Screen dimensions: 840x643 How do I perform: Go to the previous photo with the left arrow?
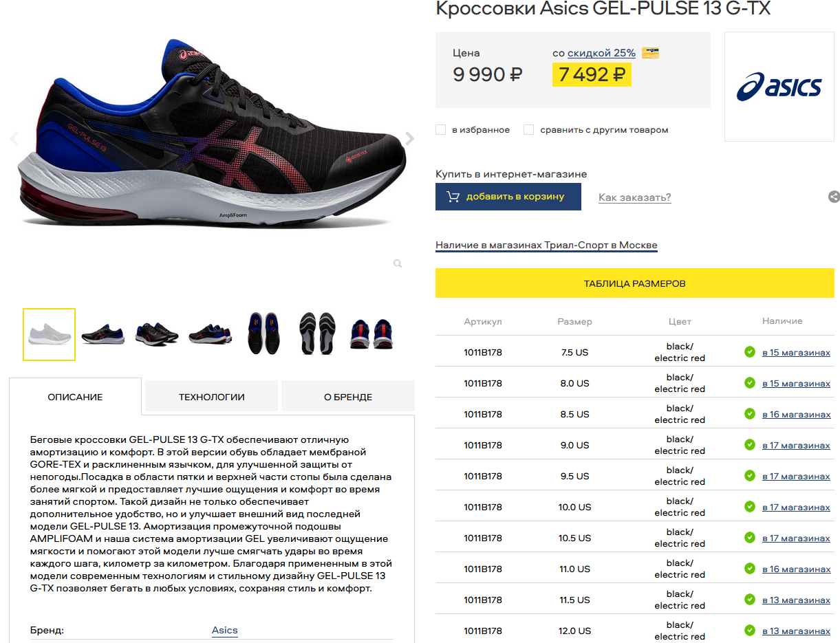[14, 139]
